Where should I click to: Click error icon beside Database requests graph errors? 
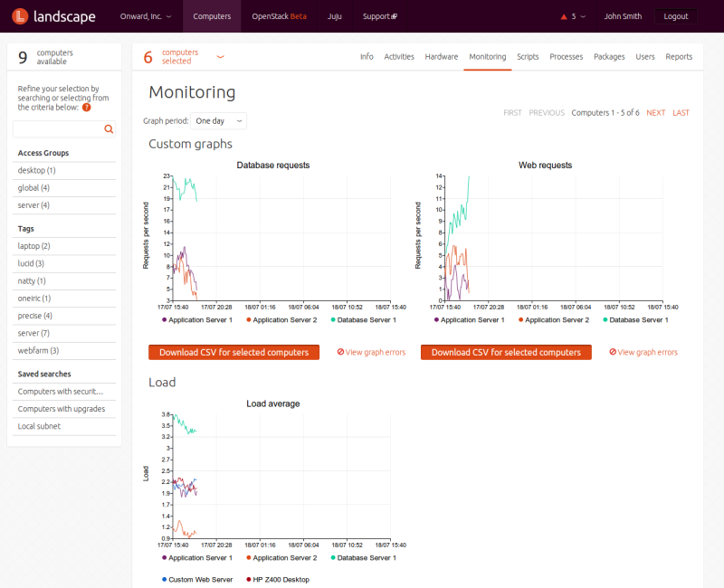click(340, 352)
